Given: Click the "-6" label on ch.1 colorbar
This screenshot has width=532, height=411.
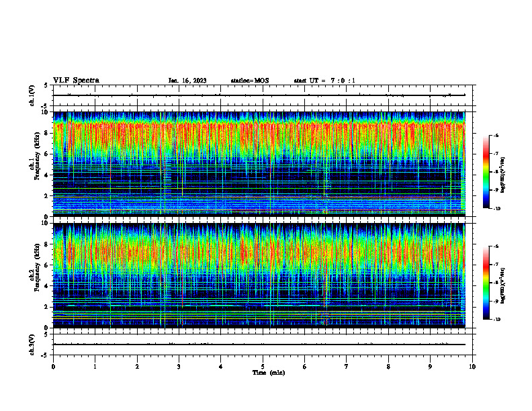Looking at the screenshot, I should [496, 135].
